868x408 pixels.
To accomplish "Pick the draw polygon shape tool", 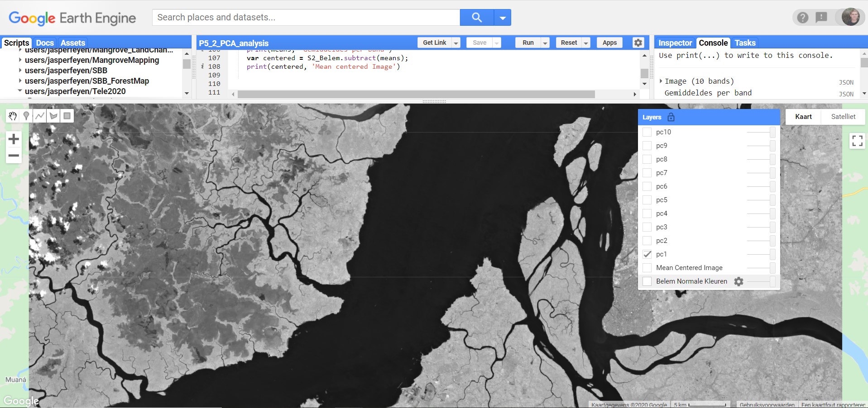I will [x=53, y=116].
